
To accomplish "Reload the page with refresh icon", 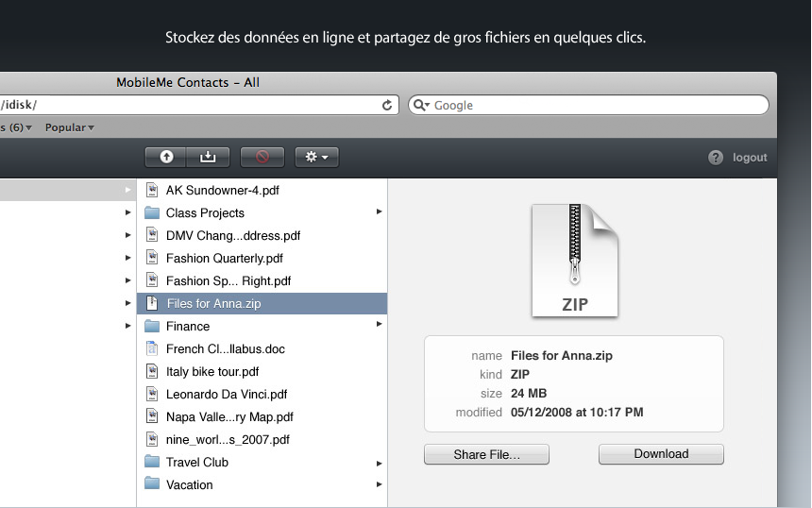I will click(x=387, y=105).
